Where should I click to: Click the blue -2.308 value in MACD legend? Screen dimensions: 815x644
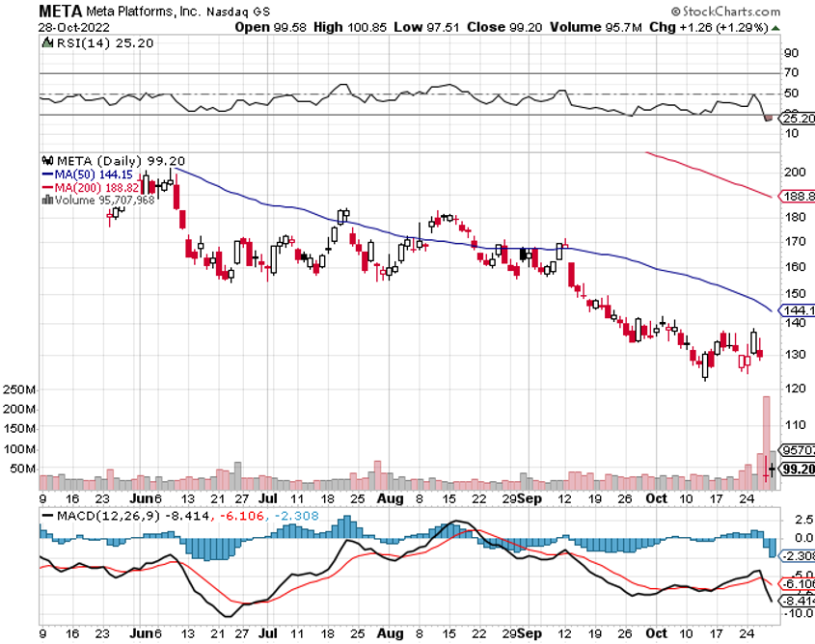click(296, 516)
